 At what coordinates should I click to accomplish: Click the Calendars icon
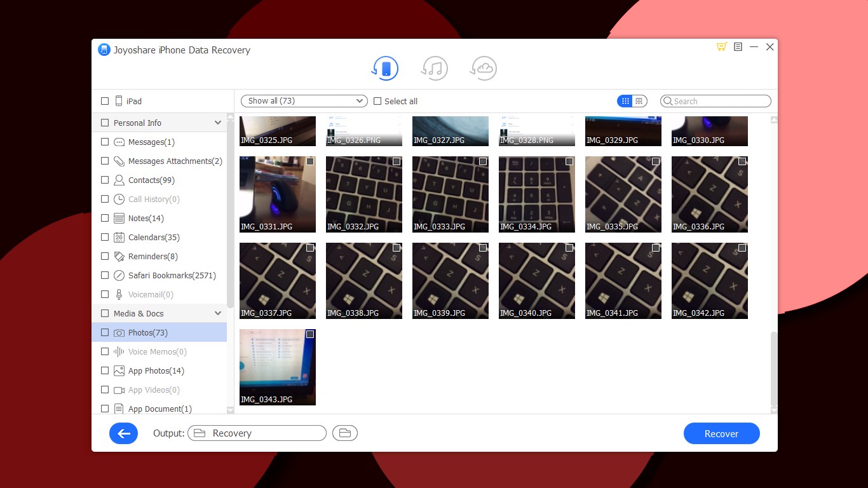[119, 238]
